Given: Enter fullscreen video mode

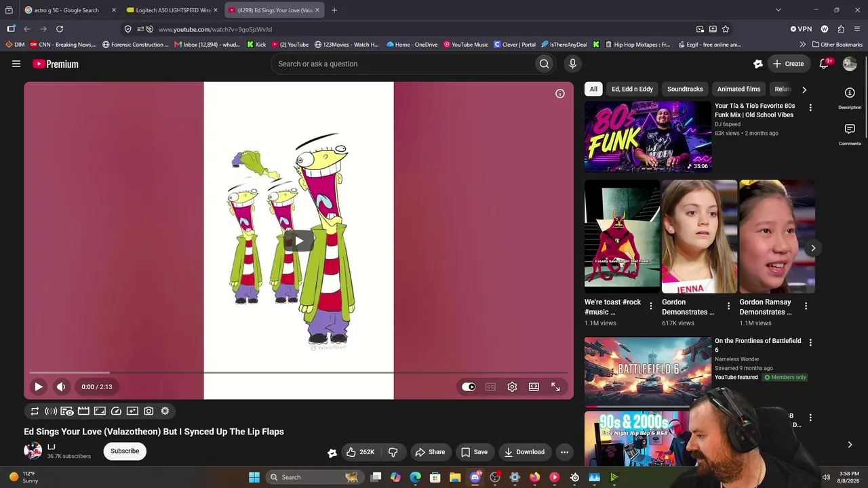Looking at the screenshot, I should tap(555, 387).
